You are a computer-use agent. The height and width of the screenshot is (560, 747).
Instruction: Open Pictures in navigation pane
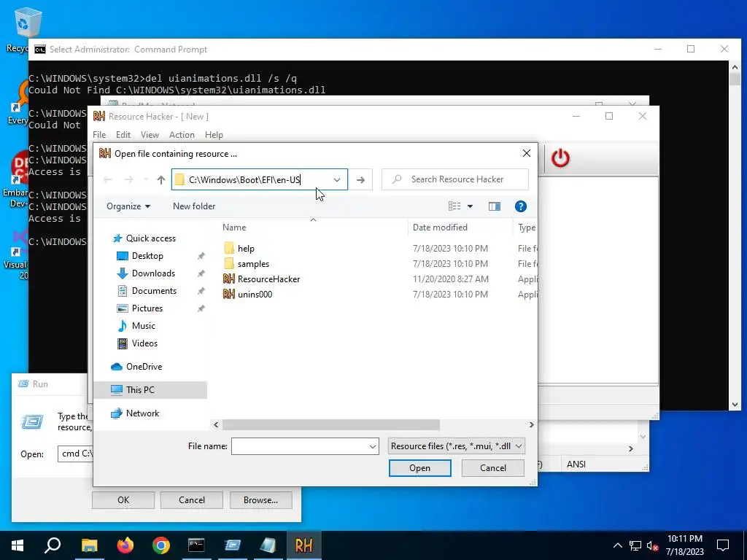click(147, 308)
